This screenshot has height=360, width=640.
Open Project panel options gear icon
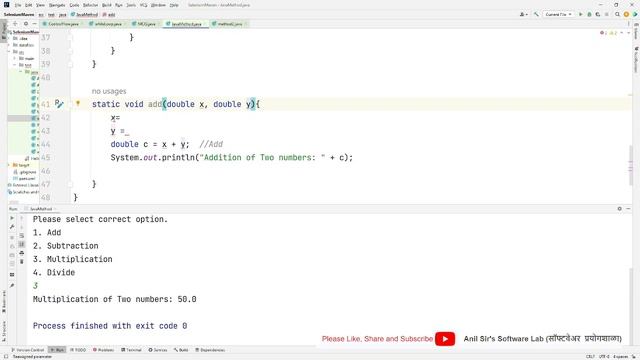pyautogui.click(x=26, y=24)
